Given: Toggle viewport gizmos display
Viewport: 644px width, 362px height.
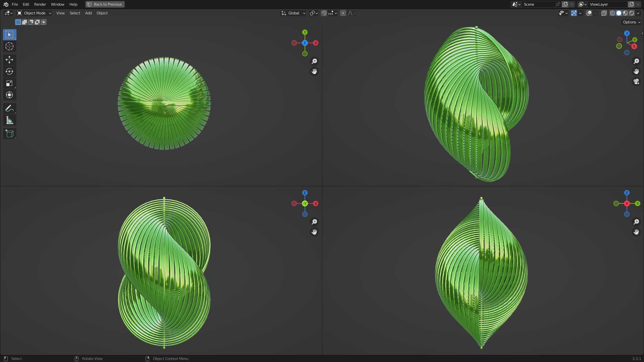Looking at the screenshot, I should coord(574,13).
